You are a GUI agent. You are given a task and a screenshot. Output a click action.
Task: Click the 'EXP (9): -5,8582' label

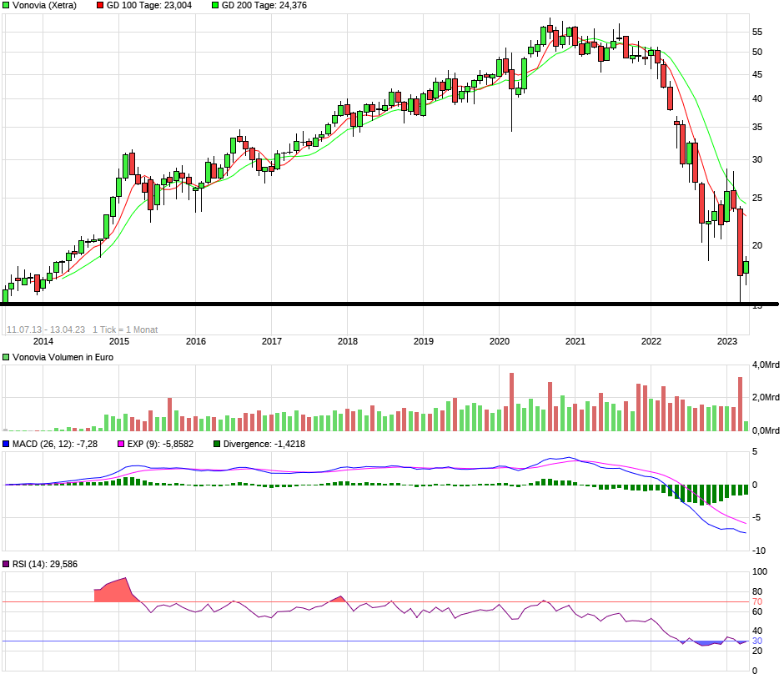click(x=160, y=444)
